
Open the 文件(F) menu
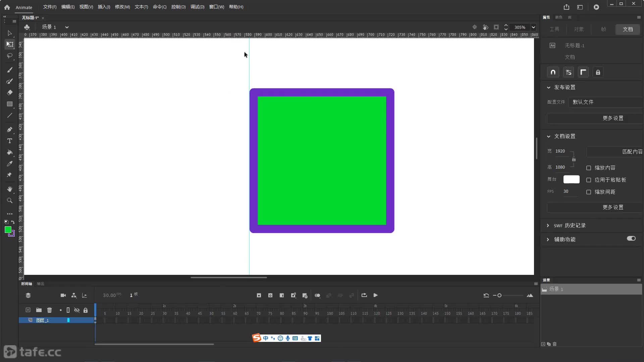click(x=50, y=7)
